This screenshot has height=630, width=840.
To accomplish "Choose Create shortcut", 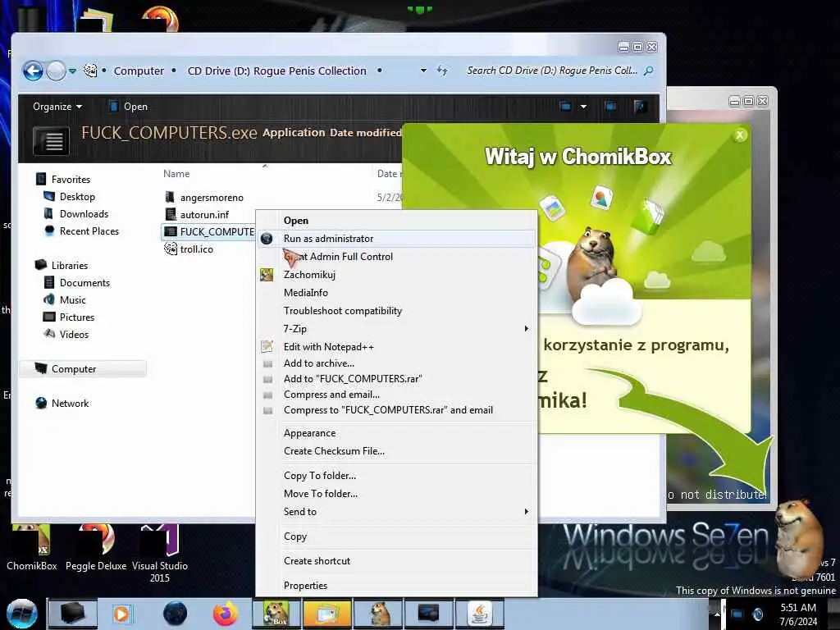I will point(396,561).
